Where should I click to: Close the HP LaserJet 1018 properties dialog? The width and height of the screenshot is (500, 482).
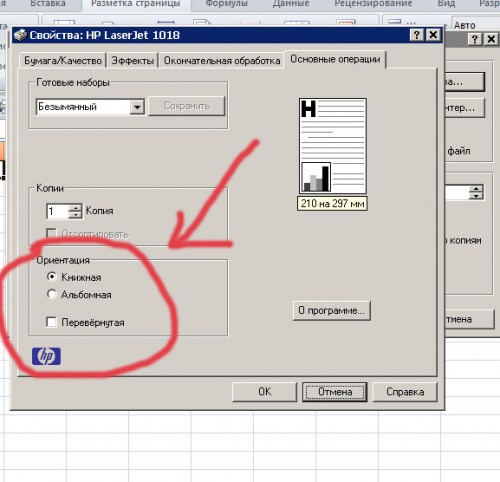point(433,35)
